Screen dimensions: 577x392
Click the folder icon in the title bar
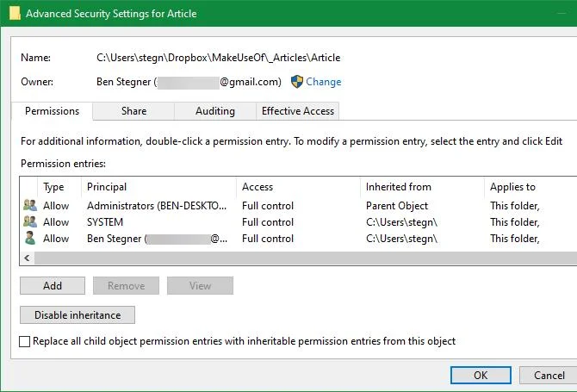[15, 13]
